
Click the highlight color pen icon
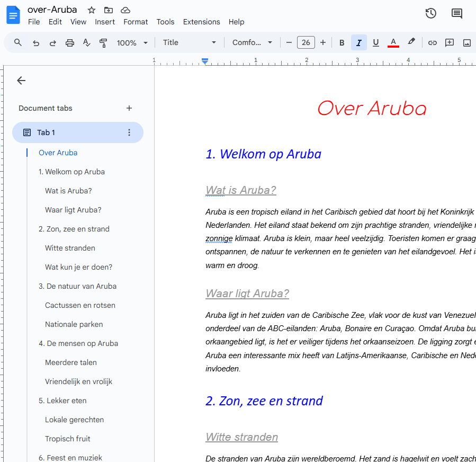tap(411, 42)
